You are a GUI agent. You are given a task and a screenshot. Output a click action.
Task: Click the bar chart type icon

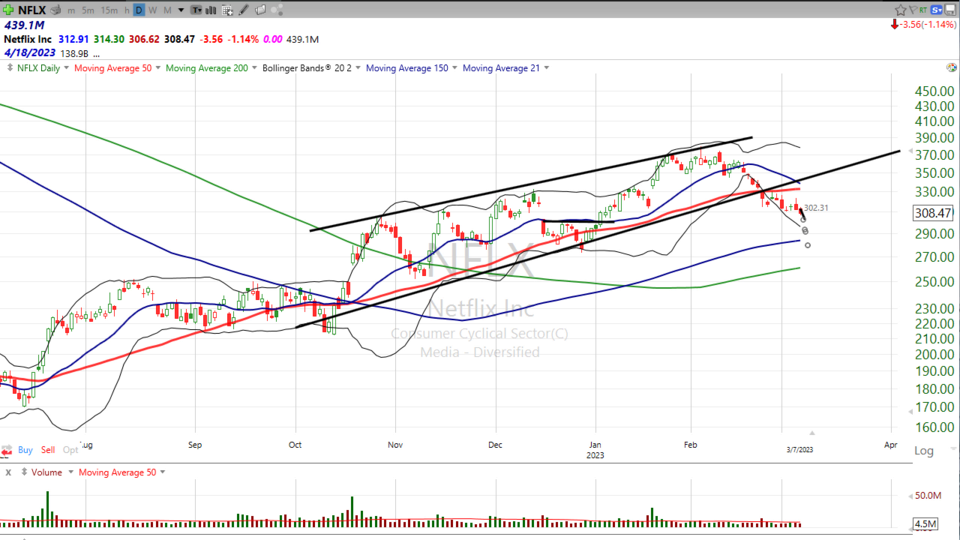[x=211, y=10]
